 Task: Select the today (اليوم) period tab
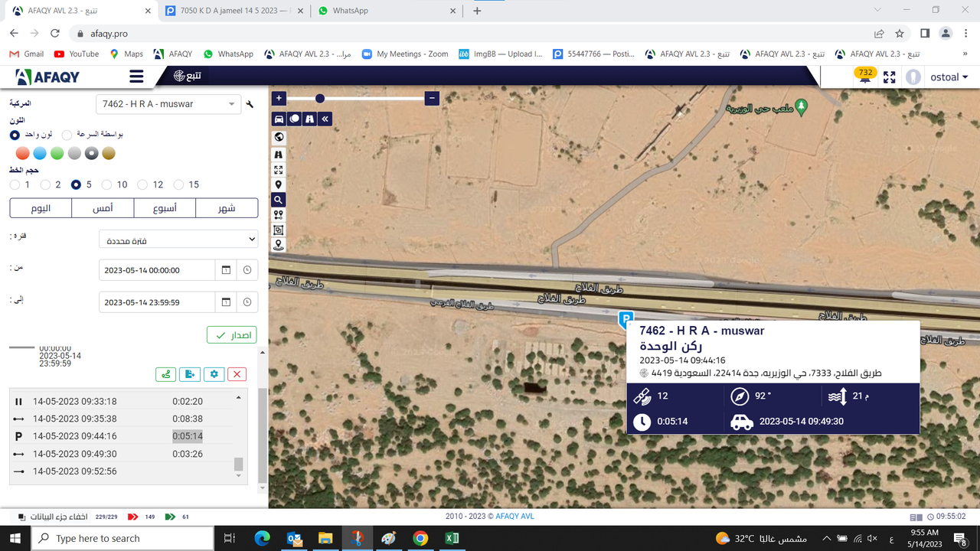point(41,208)
